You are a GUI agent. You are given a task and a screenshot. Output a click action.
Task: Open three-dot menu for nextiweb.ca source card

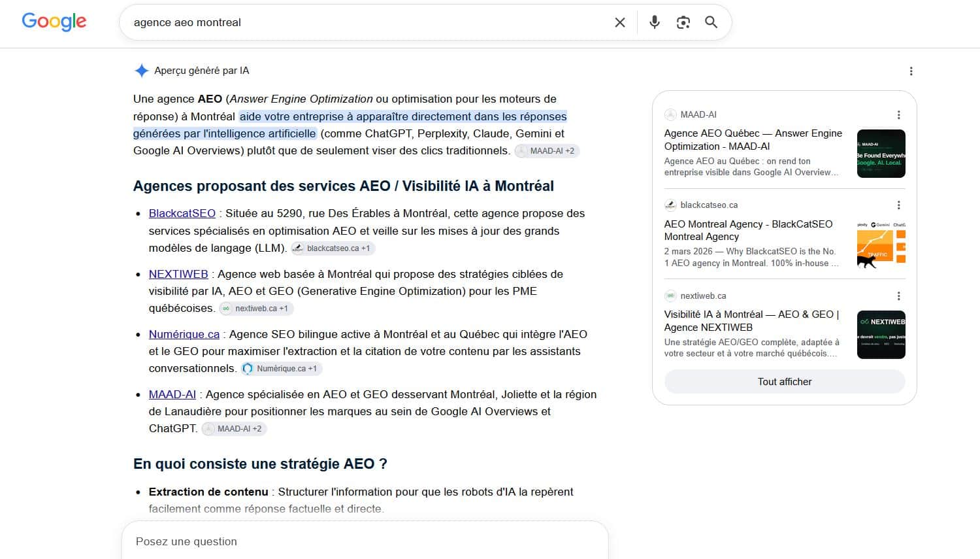[899, 296]
